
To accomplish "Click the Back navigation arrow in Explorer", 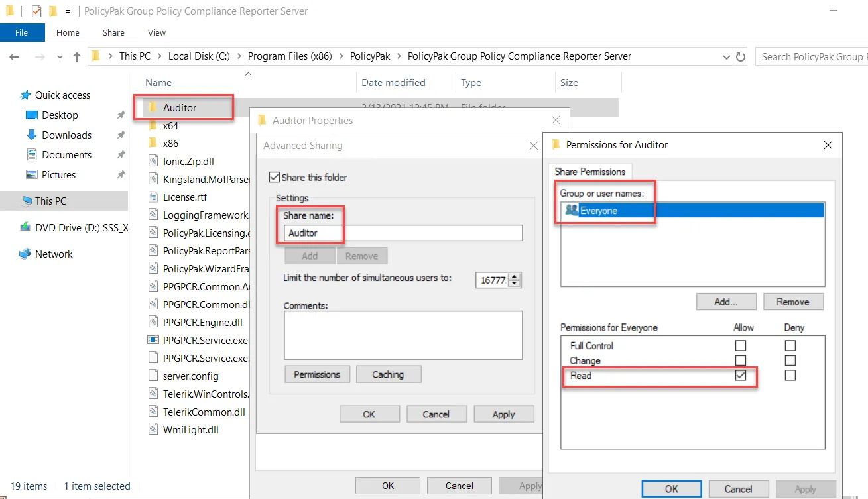I will pyautogui.click(x=15, y=57).
